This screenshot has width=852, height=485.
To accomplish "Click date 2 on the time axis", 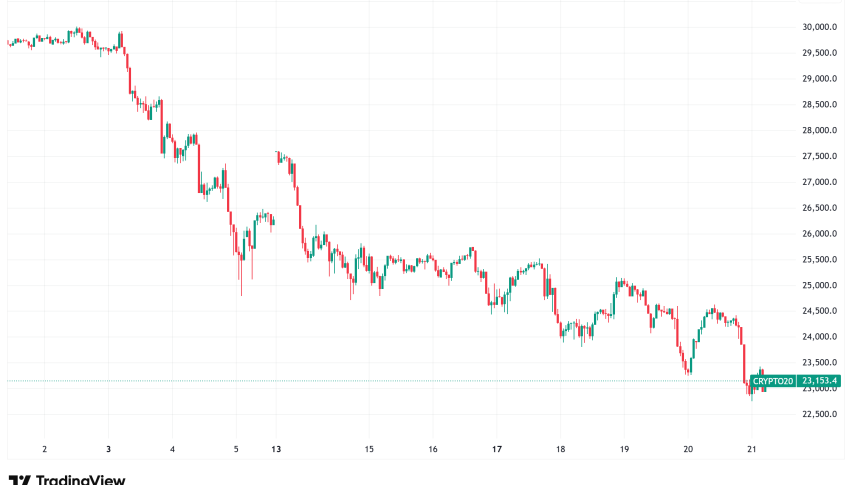I will click(x=44, y=450).
